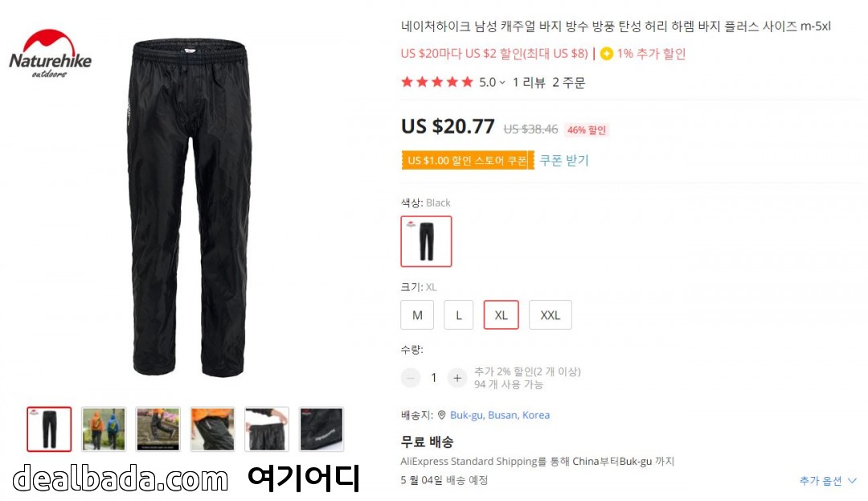
Task: Open the last thumbnail showing folded pants
Action: [x=321, y=429]
